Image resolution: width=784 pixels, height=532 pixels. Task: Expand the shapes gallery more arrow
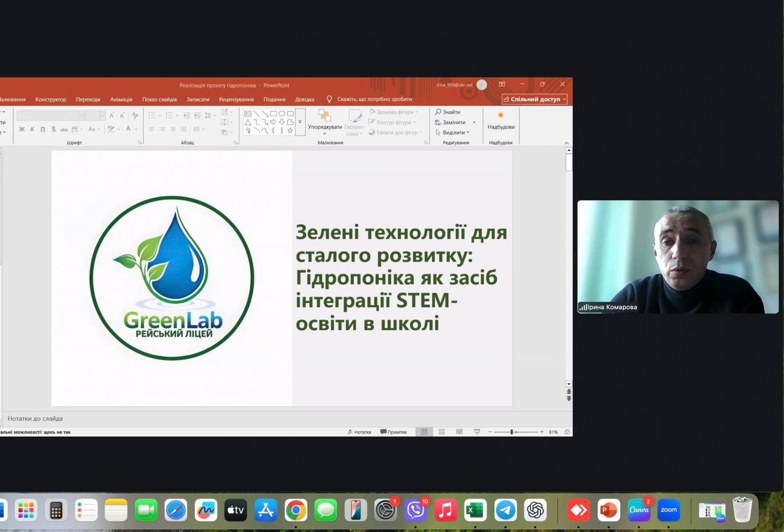tap(300, 122)
